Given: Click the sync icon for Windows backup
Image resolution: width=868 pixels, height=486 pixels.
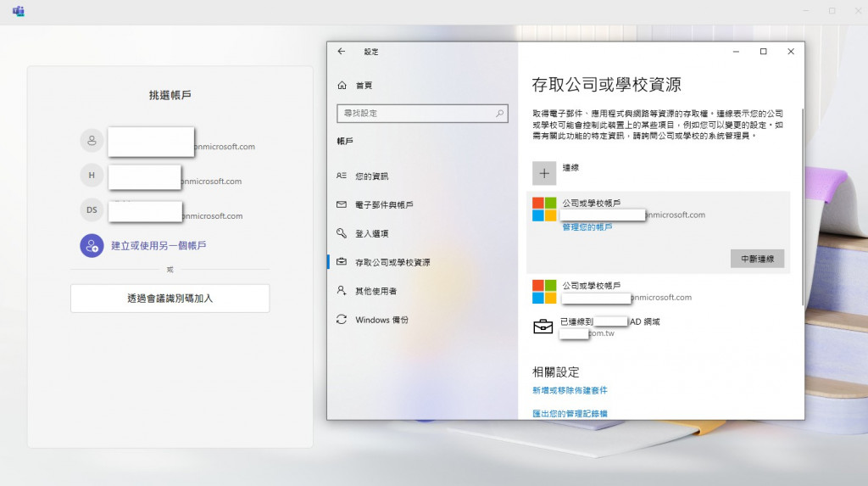Looking at the screenshot, I should coord(342,320).
